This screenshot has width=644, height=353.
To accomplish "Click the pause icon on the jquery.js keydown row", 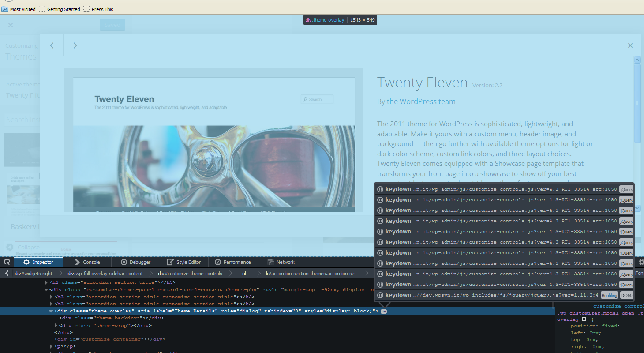I will coord(380,295).
